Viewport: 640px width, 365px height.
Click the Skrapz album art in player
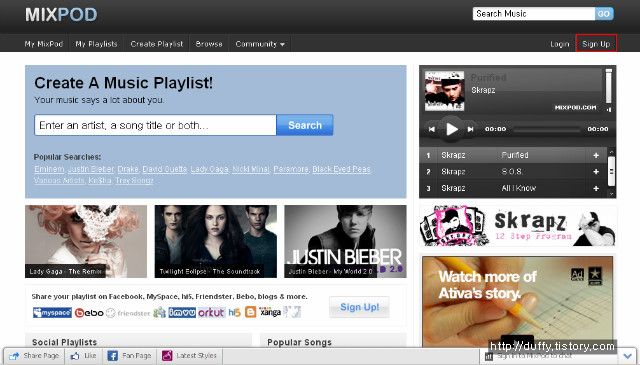point(444,91)
